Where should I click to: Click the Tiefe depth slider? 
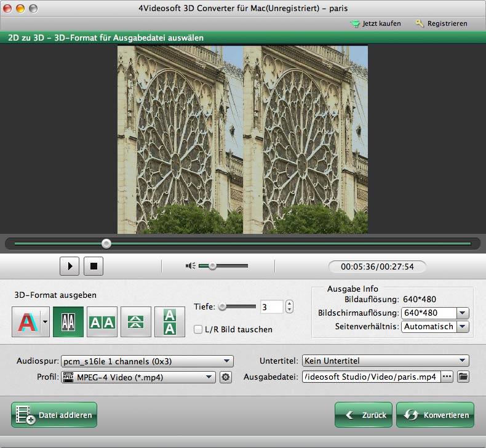pos(237,306)
